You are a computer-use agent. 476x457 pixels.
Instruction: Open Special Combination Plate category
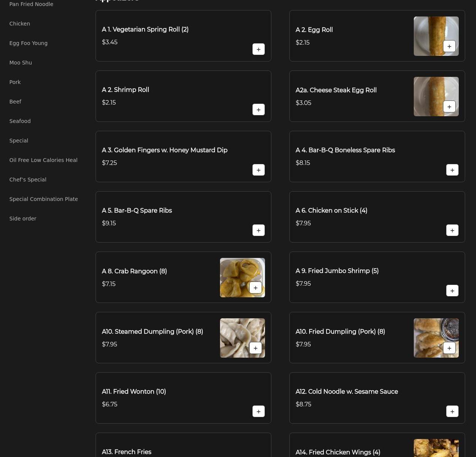(x=44, y=199)
